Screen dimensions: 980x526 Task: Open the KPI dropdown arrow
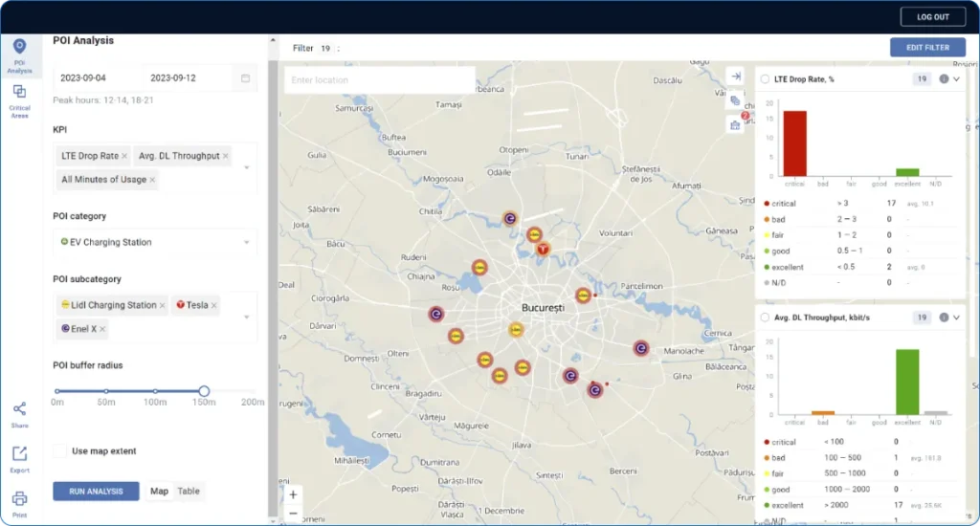[x=248, y=167]
